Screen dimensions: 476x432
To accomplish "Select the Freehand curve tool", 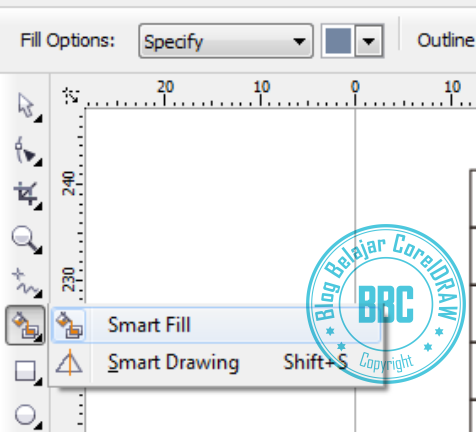I will pyautogui.click(x=27, y=283).
